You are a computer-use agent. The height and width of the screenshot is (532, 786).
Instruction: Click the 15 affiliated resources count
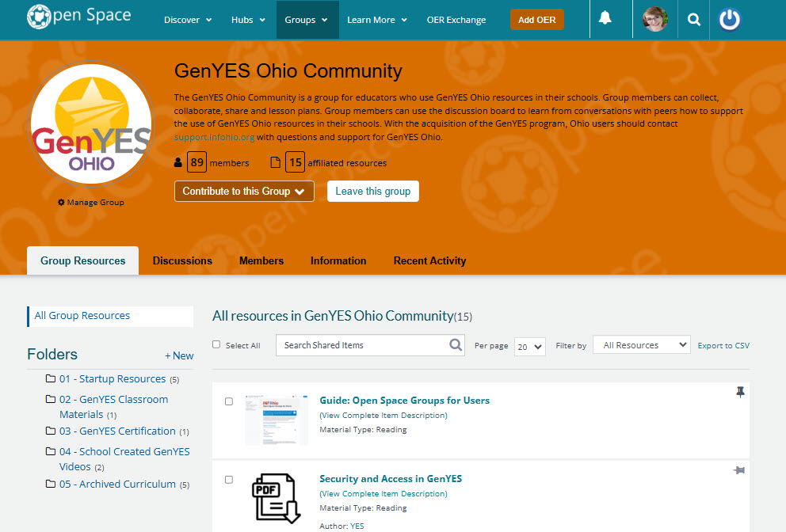click(296, 162)
